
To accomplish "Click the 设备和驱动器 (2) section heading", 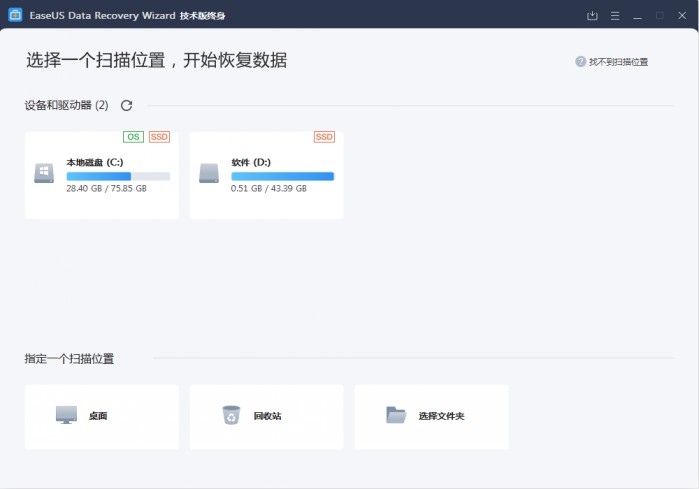I will tap(66, 105).
